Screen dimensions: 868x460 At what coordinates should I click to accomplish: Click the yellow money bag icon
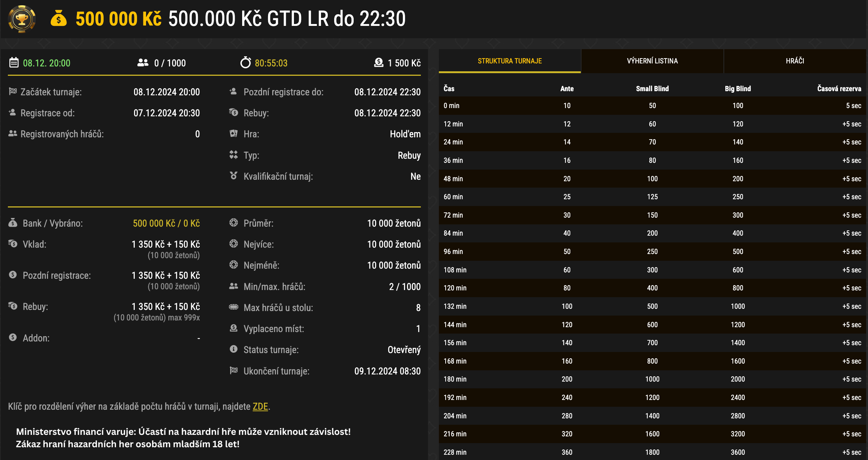pos(59,18)
